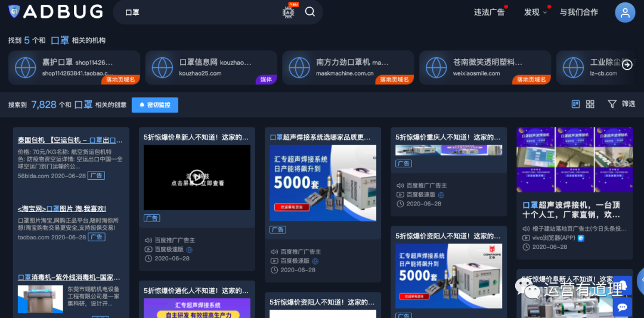Open the 5000套 image in 口罩超声焊接系统 ad
The height and width of the screenshot is (318, 644).
pyautogui.click(x=323, y=183)
